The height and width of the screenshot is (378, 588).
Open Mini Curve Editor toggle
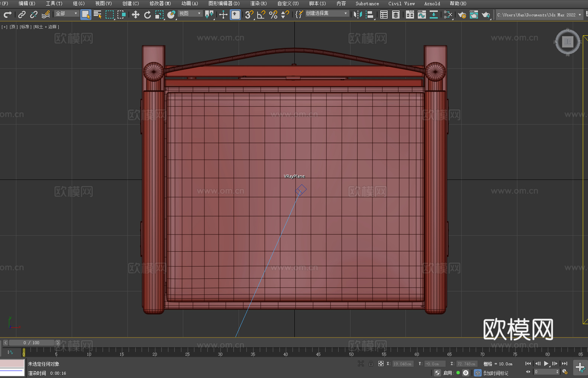pyautogui.click(x=10, y=352)
